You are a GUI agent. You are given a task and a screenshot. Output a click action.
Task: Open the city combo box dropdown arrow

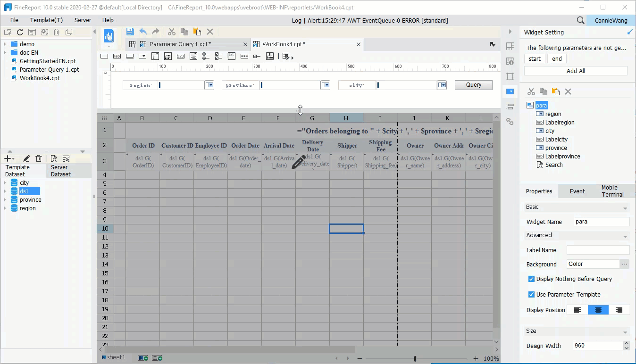click(442, 85)
